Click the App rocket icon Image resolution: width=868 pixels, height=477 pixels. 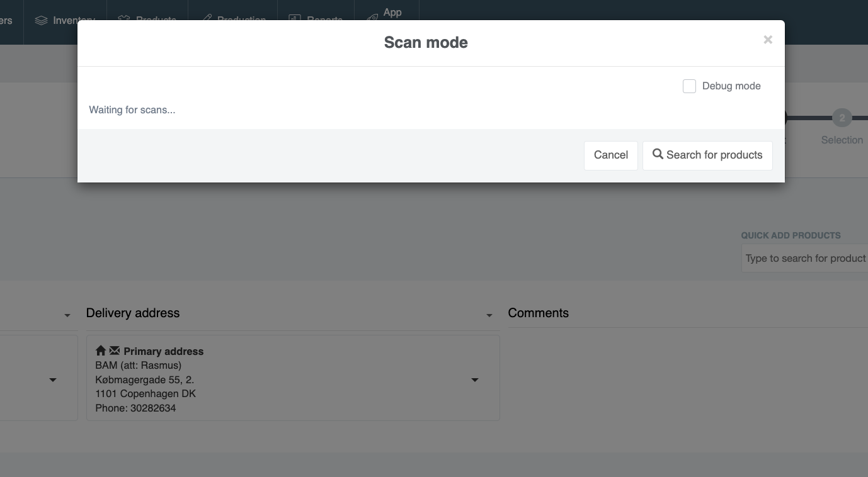point(372,18)
